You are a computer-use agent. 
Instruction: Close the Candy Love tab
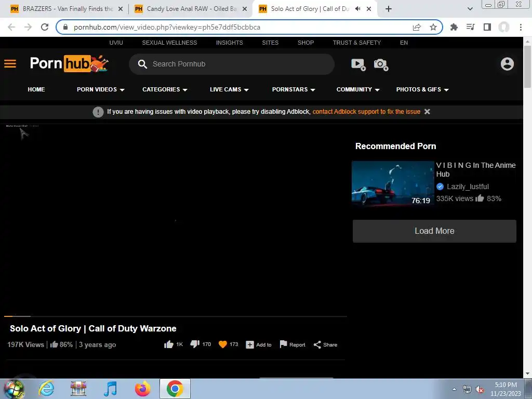tap(245, 9)
